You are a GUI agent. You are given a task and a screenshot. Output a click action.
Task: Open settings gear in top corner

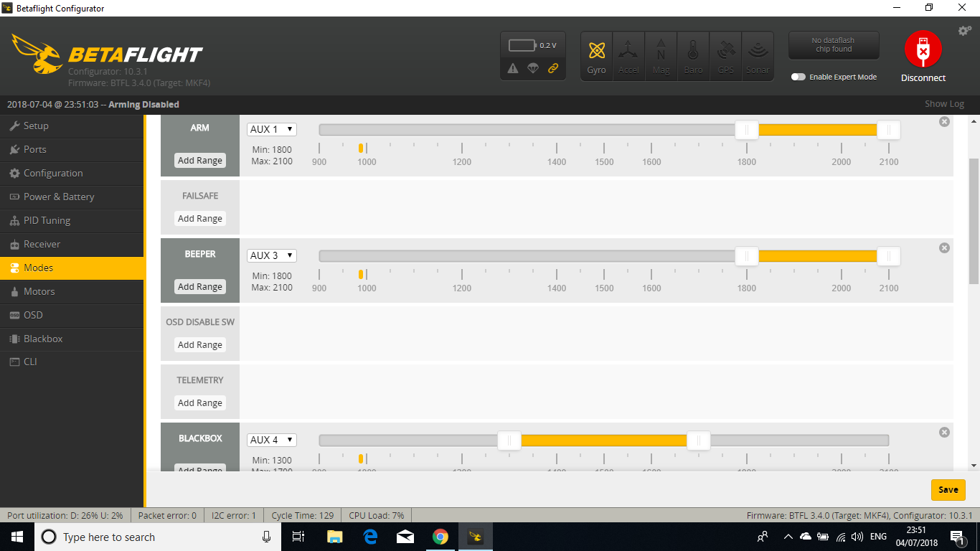point(965,31)
